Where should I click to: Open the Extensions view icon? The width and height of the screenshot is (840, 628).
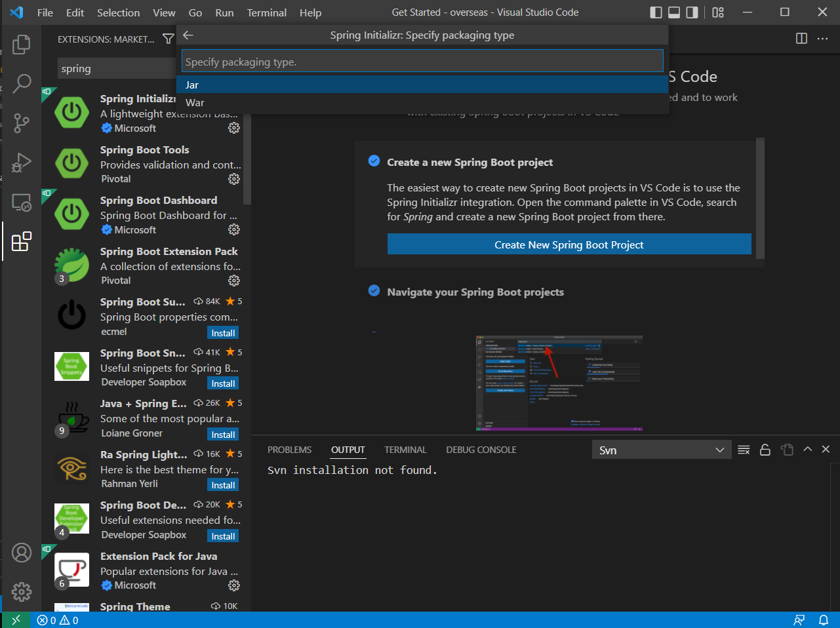click(22, 241)
